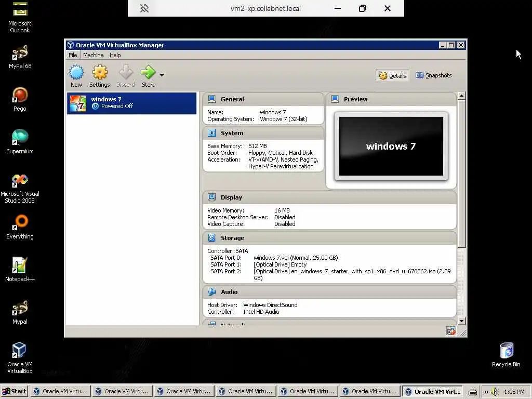
Task: Switch to Snapshots view
Action: coord(434,75)
